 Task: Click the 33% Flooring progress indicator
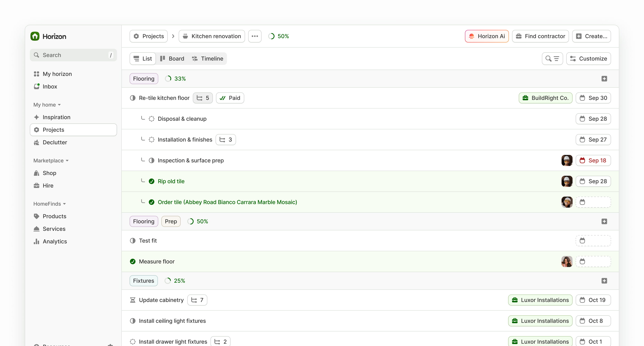click(176, 78)
